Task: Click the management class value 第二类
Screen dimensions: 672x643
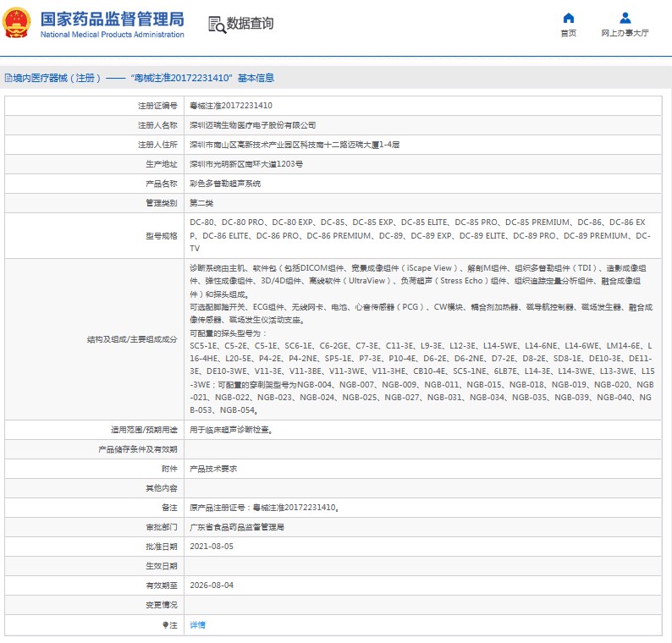Action: (201, 203)
